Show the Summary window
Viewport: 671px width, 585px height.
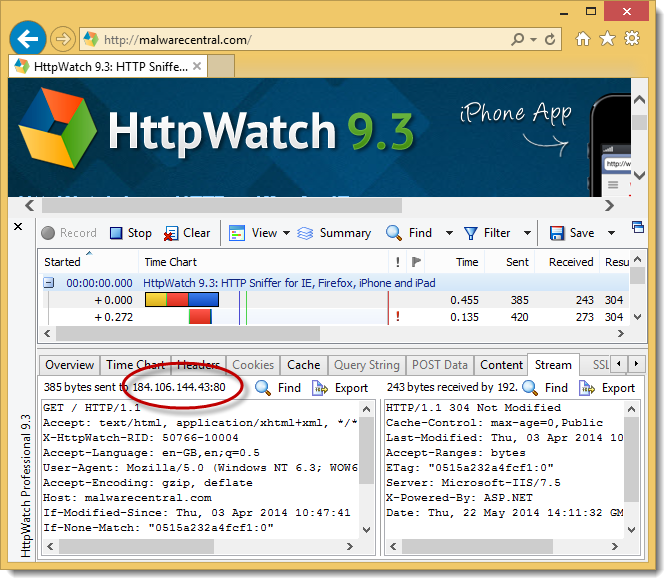point(334,233)
